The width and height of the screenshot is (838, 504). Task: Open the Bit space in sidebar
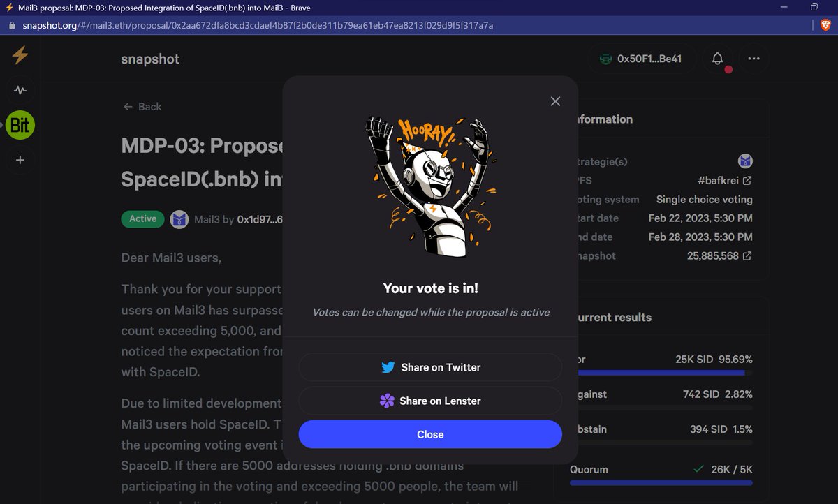(20, 125)
